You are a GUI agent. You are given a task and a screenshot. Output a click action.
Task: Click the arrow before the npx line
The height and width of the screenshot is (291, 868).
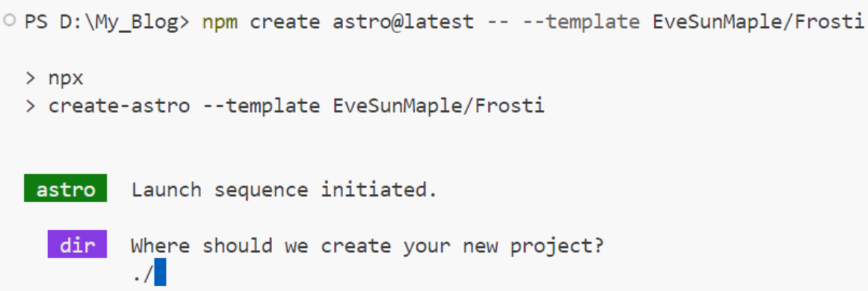(x=30, y=78)
